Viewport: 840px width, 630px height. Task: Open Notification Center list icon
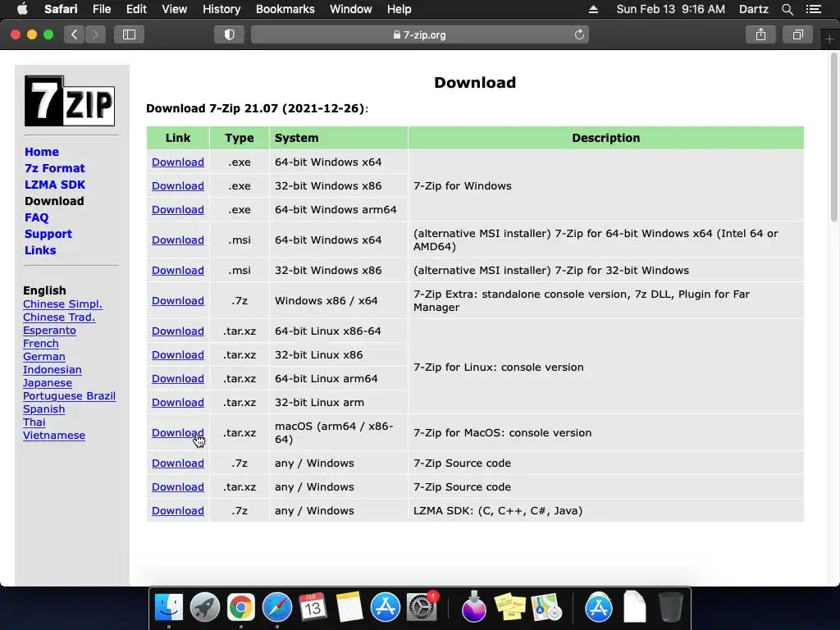point(813,9)
